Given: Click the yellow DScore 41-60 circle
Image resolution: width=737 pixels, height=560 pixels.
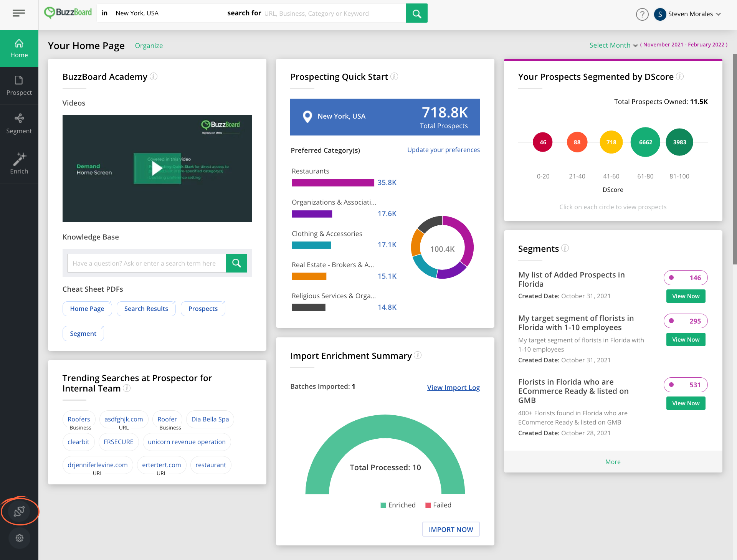Looking at the screenshot, I should [611, 142].
